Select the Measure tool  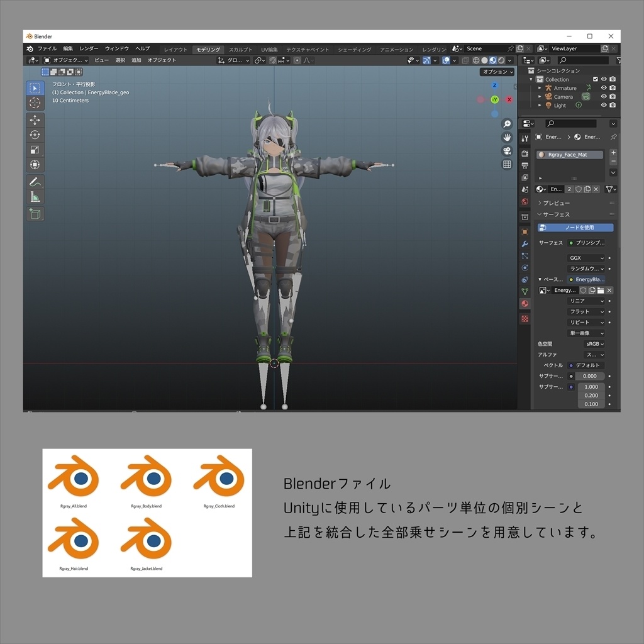pyautogui.click(x=35, y=196)
